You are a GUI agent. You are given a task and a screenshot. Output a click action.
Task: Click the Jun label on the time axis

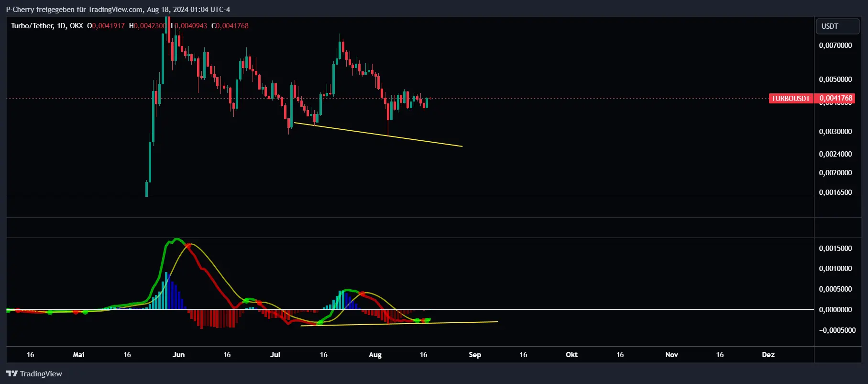click(x=178, y=355)
